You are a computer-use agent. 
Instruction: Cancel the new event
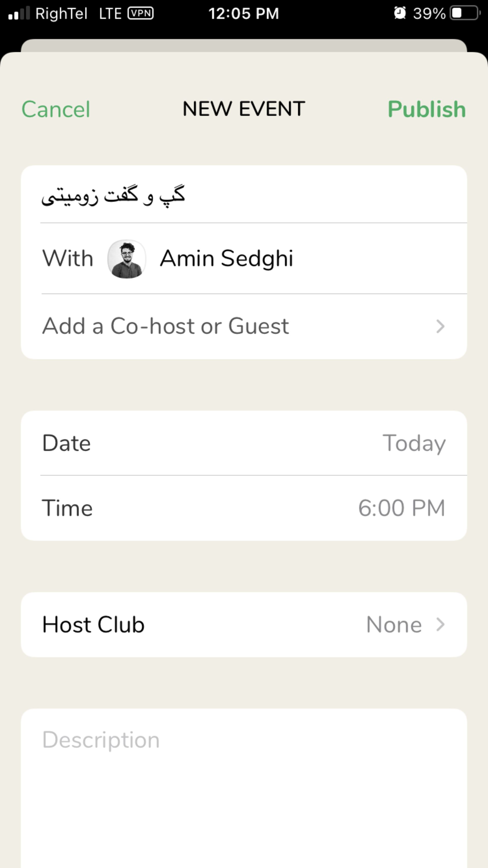(56, 109)
